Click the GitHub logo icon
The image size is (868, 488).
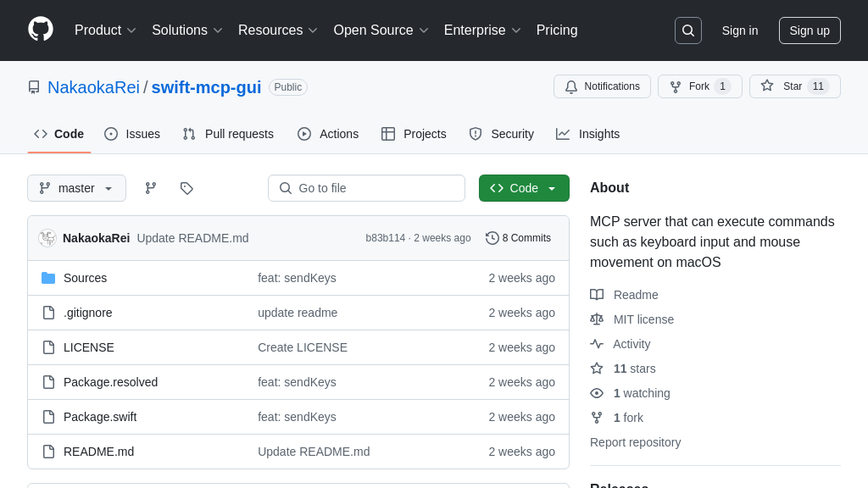coord(41,30)
